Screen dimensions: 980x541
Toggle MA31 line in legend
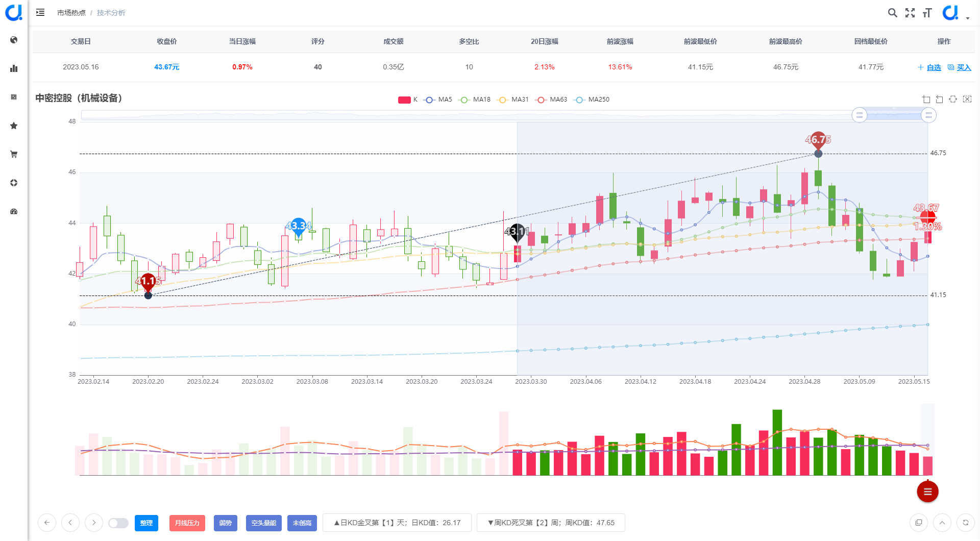[513, 100]
